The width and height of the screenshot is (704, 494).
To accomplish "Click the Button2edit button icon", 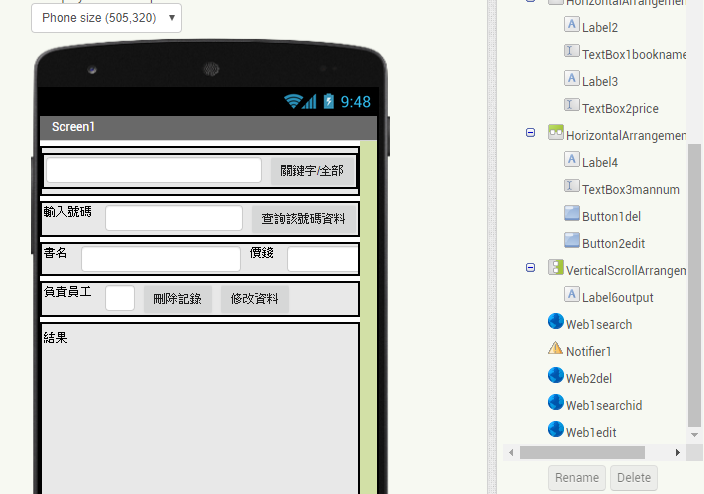I will tap(572, 240).
